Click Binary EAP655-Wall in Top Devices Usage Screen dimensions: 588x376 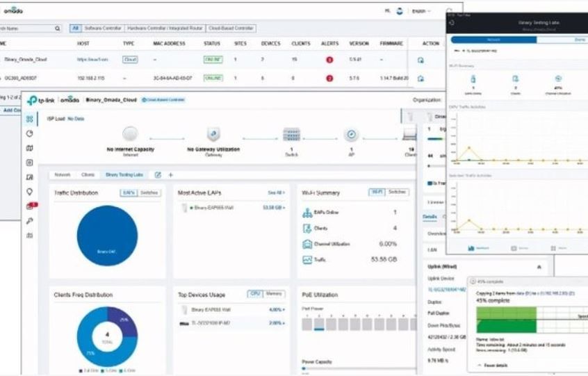pyautogui.click(x=211, y=310)
